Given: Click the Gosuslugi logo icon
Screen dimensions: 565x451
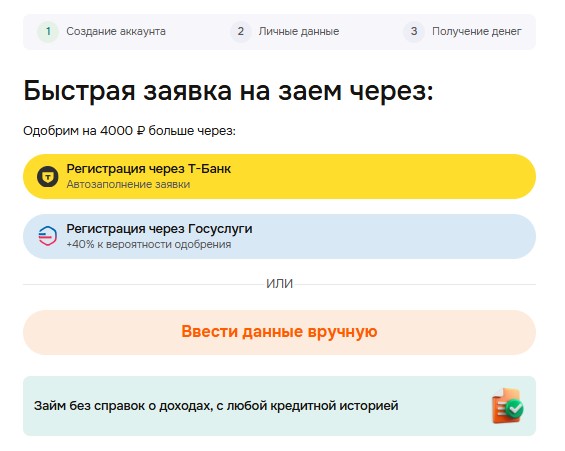Looking at the screenshot, I should click(48, 236).
